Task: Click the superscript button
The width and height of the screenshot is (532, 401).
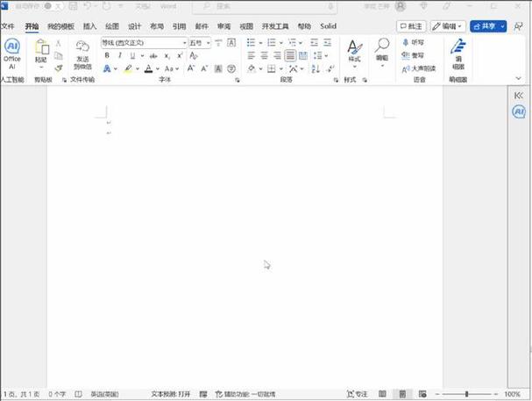Action: pyautogui.click(x=180, y=55)
